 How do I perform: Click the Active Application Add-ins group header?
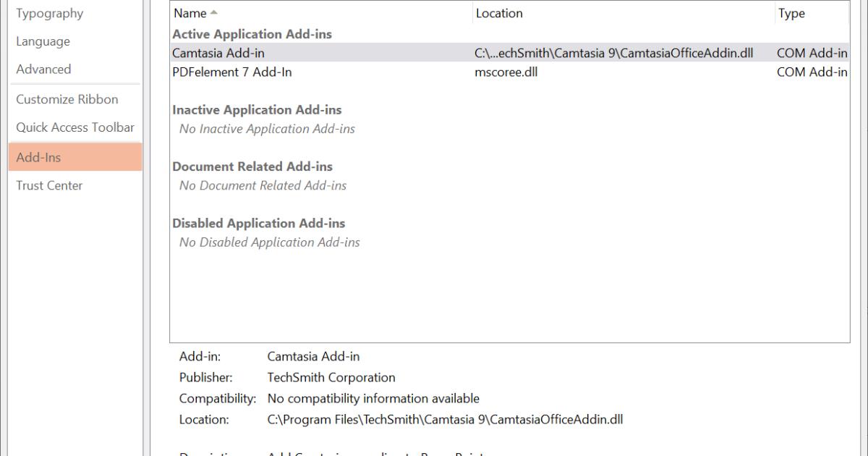pyautogui.click(x=252, y=34)
